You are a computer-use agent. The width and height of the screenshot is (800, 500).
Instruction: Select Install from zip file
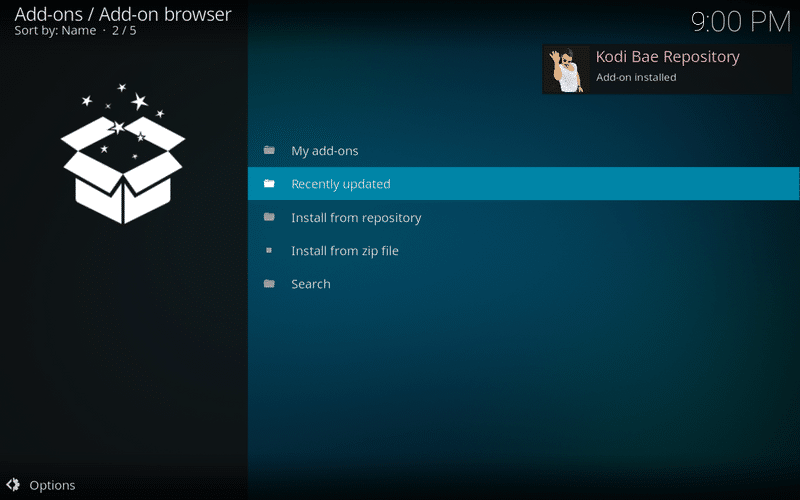pyautogui.click(x=344, y=251)
